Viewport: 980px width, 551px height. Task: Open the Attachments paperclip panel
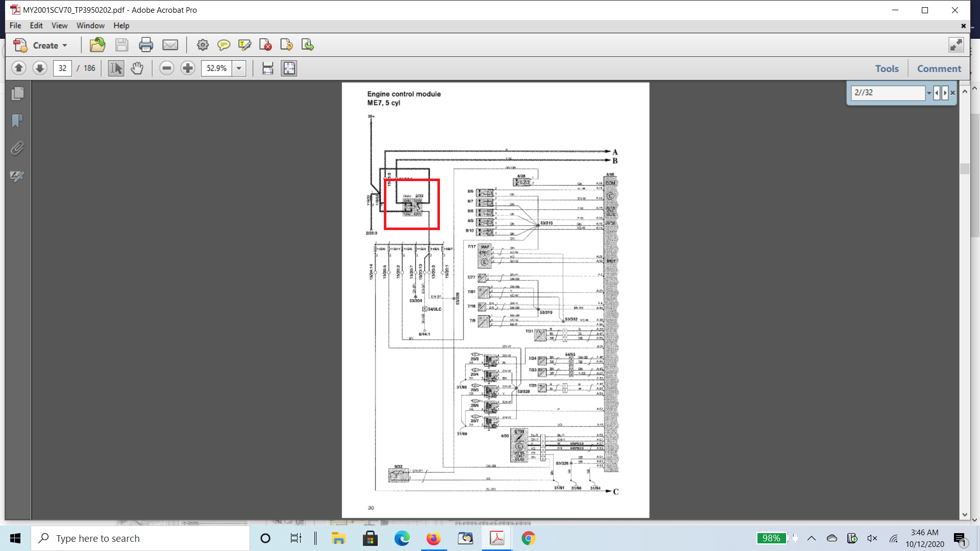[17, 148]
